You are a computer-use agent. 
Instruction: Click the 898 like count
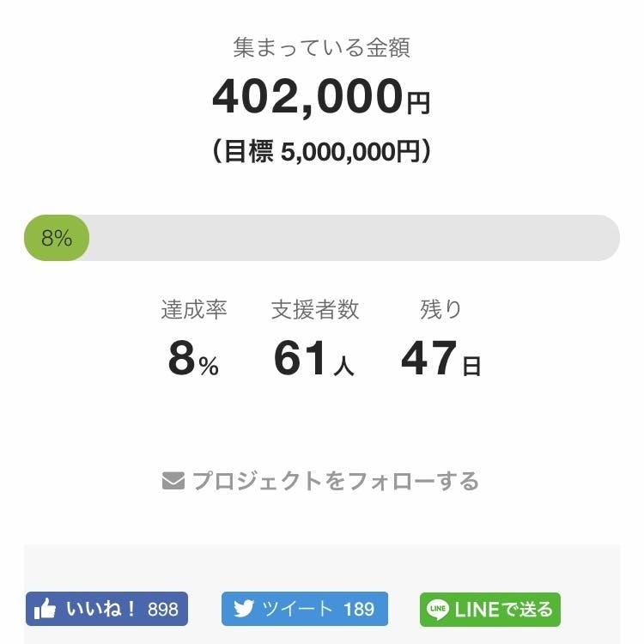pos(163,610)
